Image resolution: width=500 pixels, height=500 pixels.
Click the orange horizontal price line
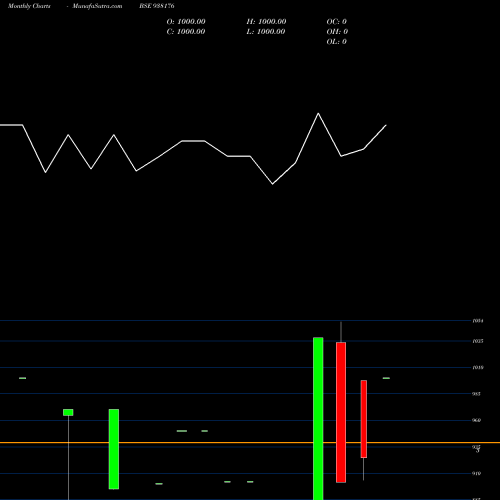250,443
